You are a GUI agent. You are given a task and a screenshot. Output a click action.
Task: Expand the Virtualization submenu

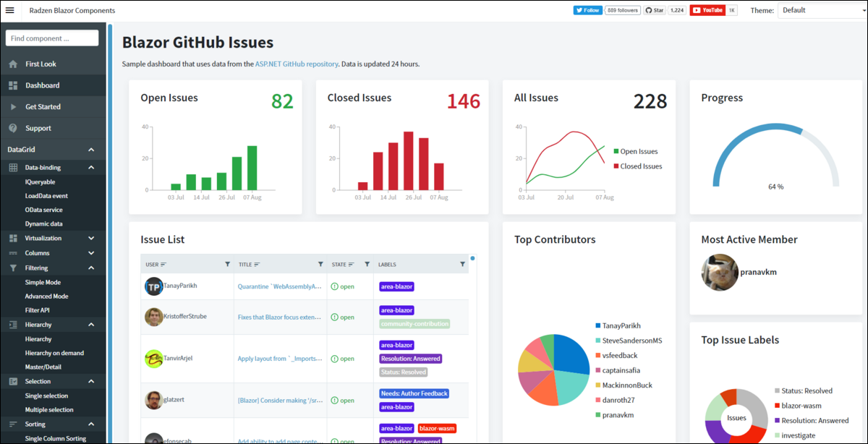click(91, 238)
